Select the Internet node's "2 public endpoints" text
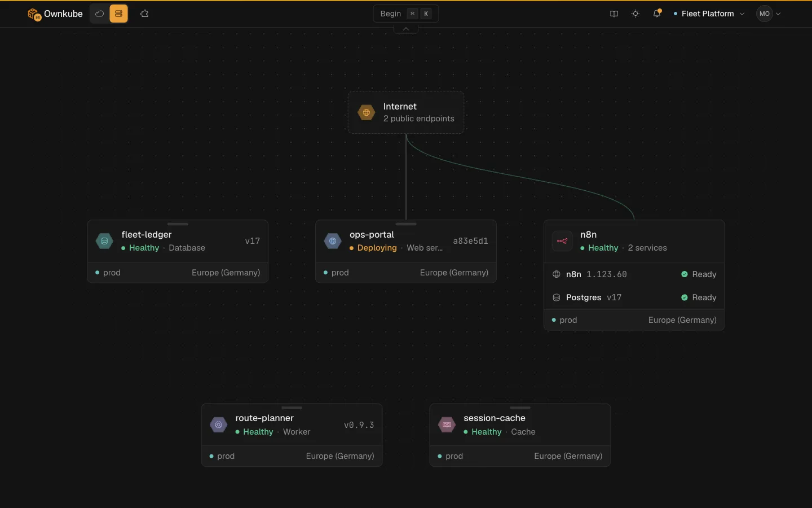 [x=418, y=119]
